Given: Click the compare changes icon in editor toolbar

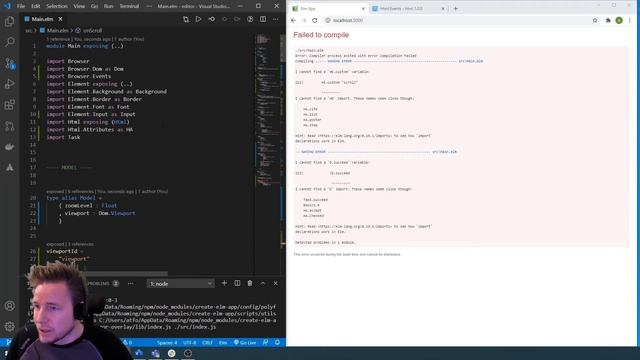Looking at the screenshot, I should [186, 19].
